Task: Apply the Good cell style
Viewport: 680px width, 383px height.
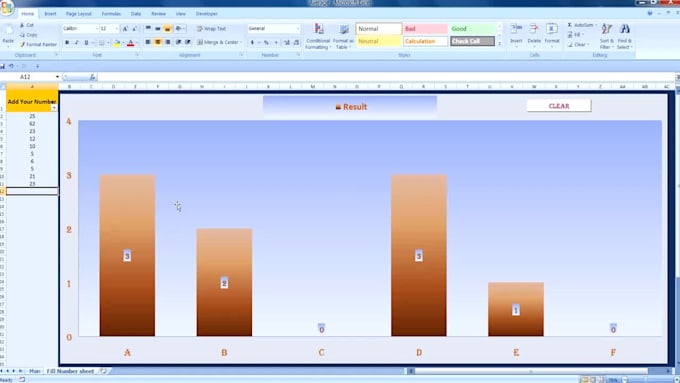Action: click(472, 29)
